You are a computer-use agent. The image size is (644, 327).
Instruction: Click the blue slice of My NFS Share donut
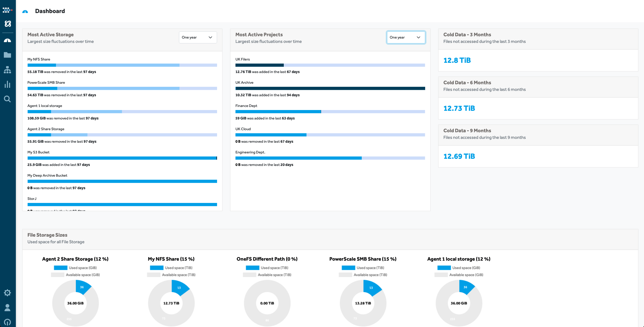pyautogui.click(x=179, y=288)
